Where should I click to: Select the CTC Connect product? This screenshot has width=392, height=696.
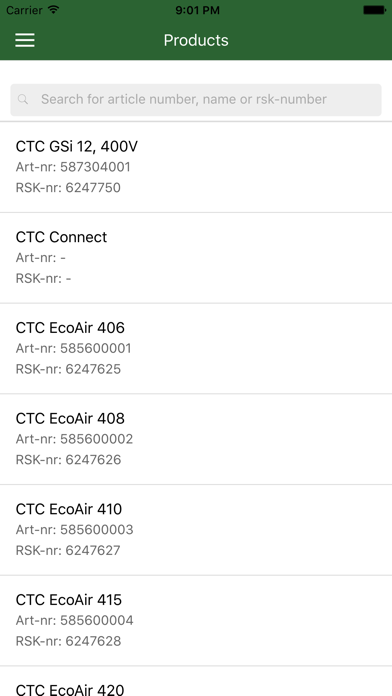(196, 258)
